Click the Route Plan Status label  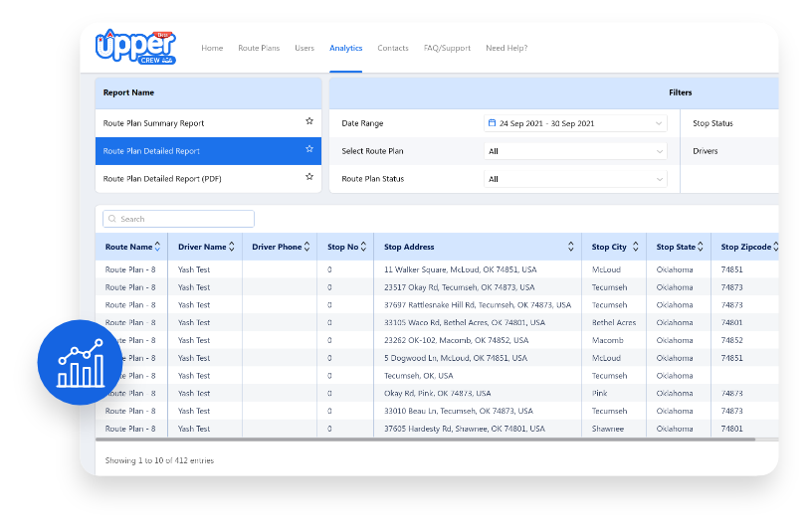(373, 179)
